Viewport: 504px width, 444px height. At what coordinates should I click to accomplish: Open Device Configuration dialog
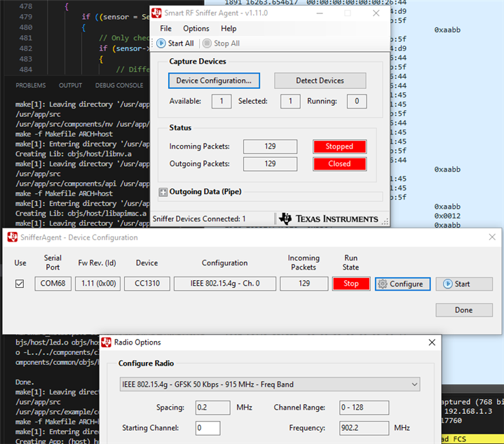(x=214, y=81)
